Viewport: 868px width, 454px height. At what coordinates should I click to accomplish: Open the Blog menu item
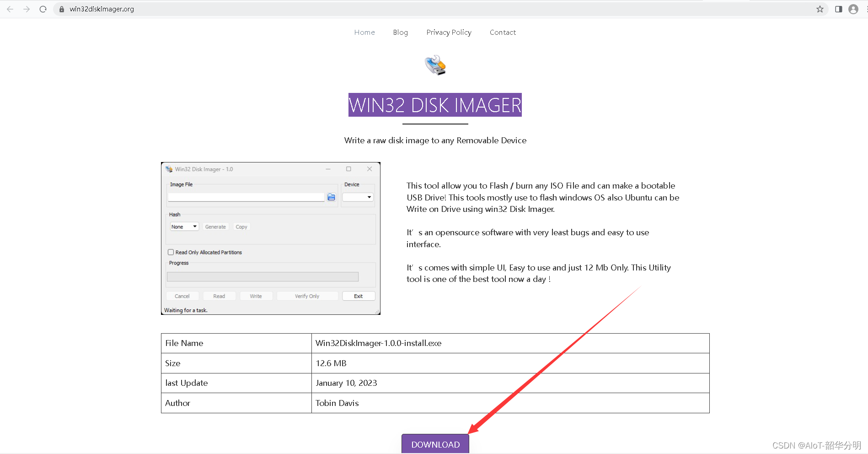[x=400, y=32]
